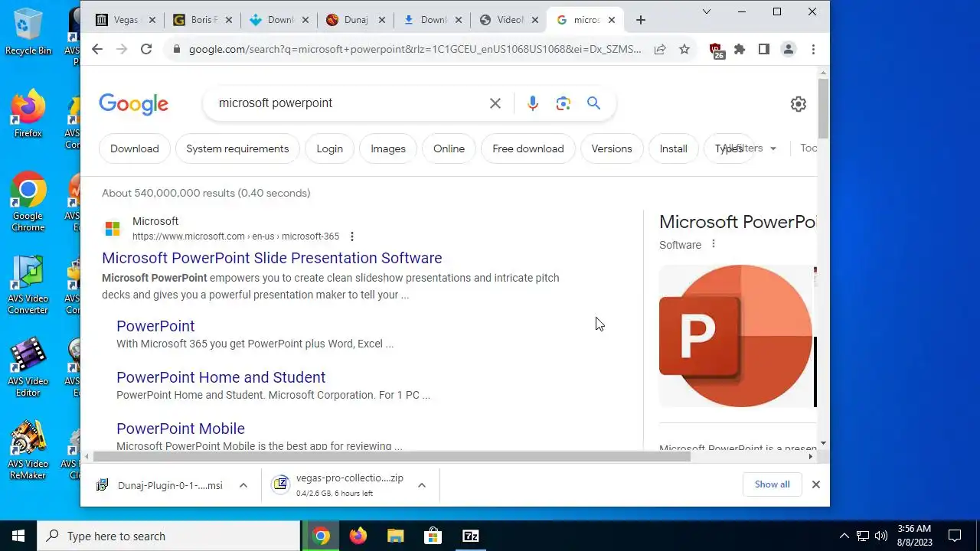This screenshot has width=980, height=551.
Task: Click the Windows taskbar search box
Action: [168, 536]
